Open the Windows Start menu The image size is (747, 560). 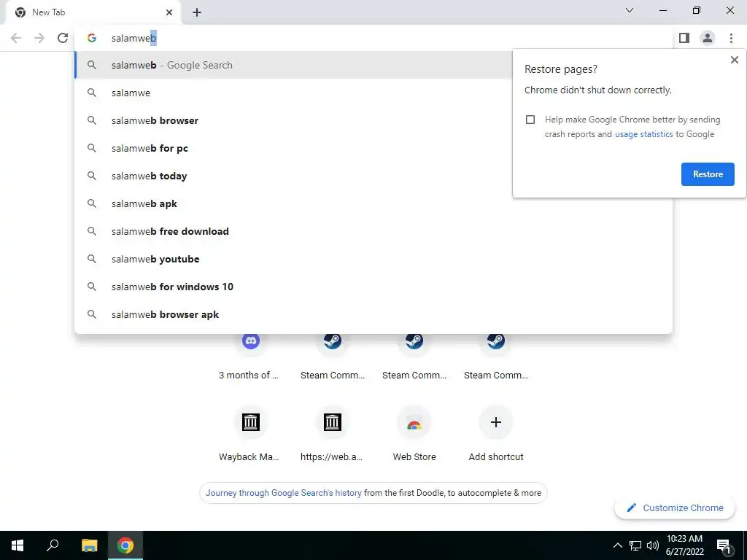18,545
